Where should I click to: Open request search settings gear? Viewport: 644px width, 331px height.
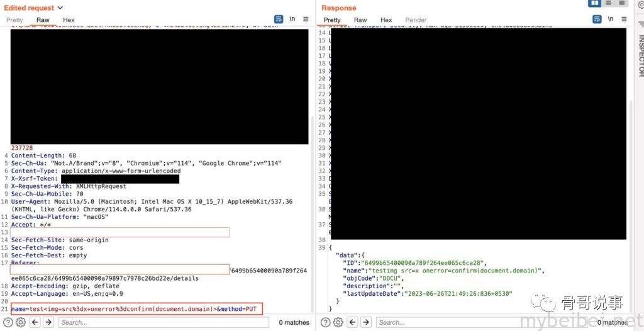pyautogui.click(x=21, y=322)
